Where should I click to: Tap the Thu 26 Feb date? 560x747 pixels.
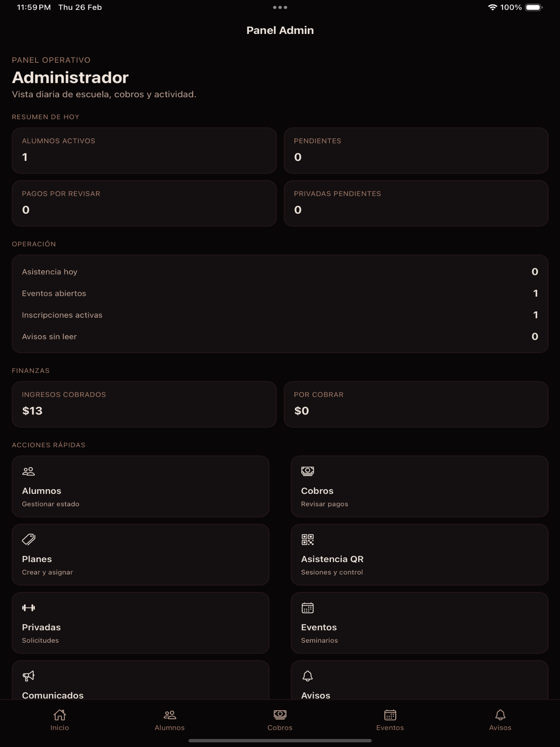(x=80, y=7)
